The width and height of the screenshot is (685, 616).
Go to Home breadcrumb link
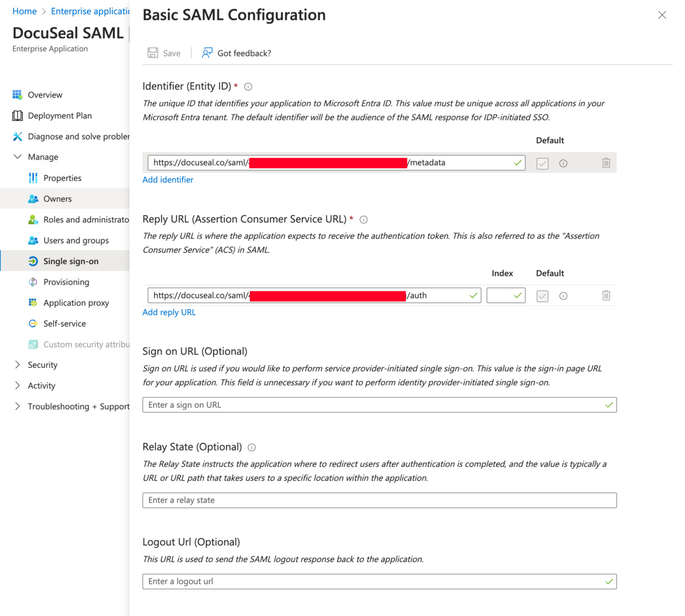pyautogui.click(x=25, y=11)
